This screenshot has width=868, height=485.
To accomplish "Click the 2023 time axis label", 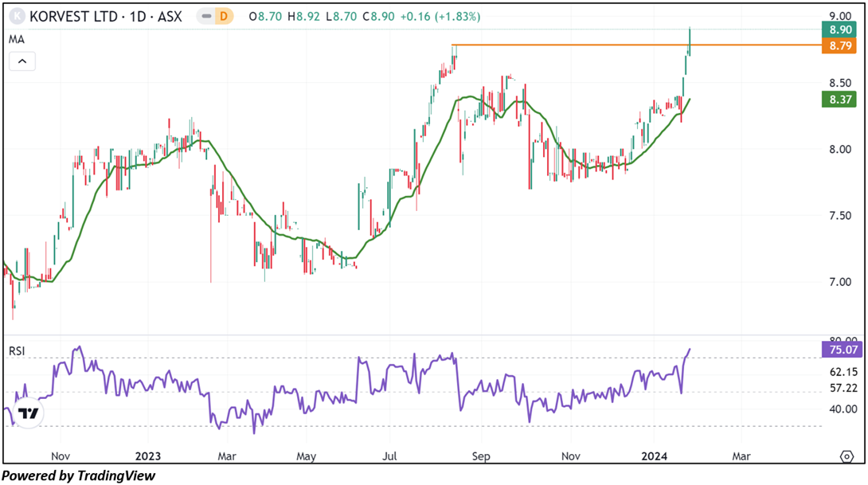I will 148,456.
